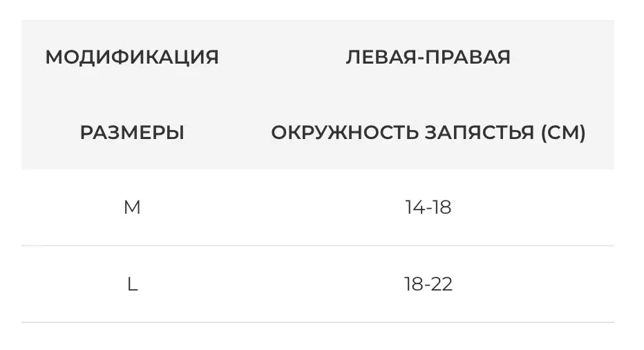Click the 18-22 wrist measurement value
This screenshot has height=350, width=644.
coord(428,284)
